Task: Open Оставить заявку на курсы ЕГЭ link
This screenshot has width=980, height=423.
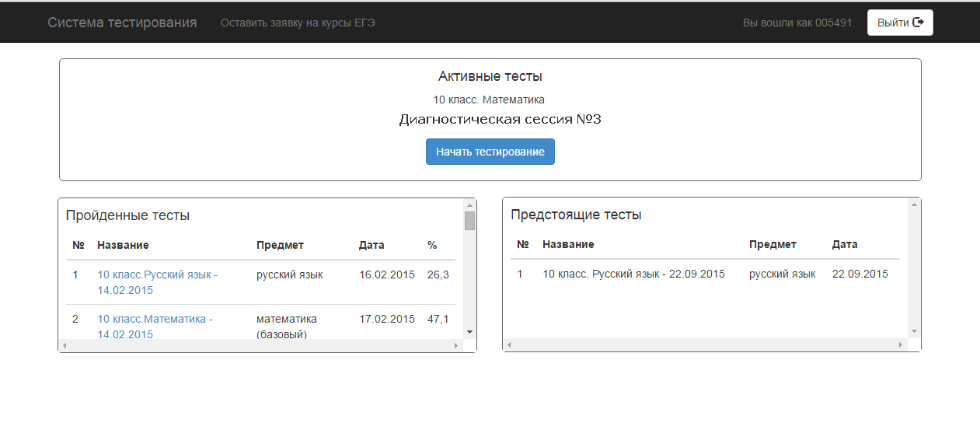Action: click(x=298, y=23)
